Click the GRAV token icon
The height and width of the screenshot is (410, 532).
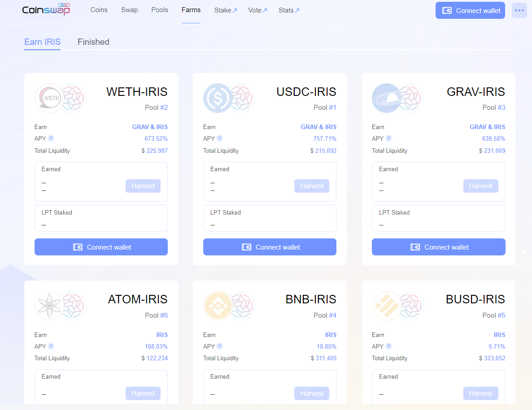(387, 98)
